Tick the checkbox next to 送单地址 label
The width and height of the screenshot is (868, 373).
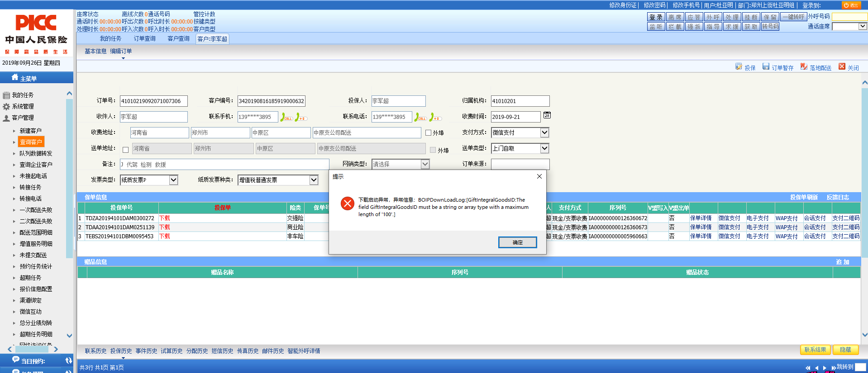pyautogui.click(x=126, y=150)
